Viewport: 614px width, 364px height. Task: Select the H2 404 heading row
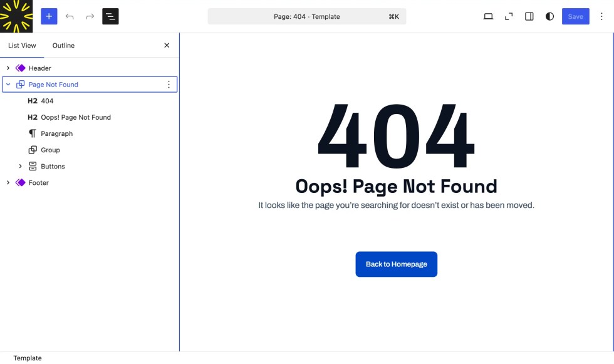pos(90,101)
